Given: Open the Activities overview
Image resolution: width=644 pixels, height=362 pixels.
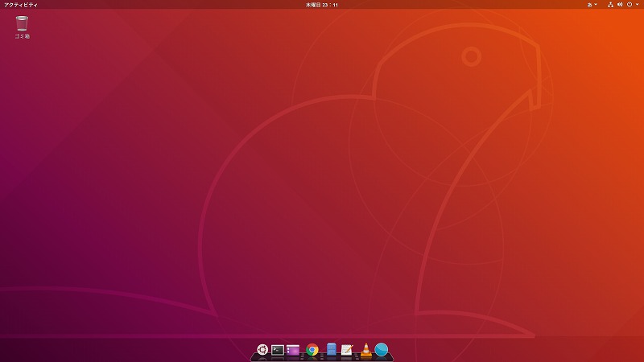Looking at the screenshot, I should coord(21,5).
